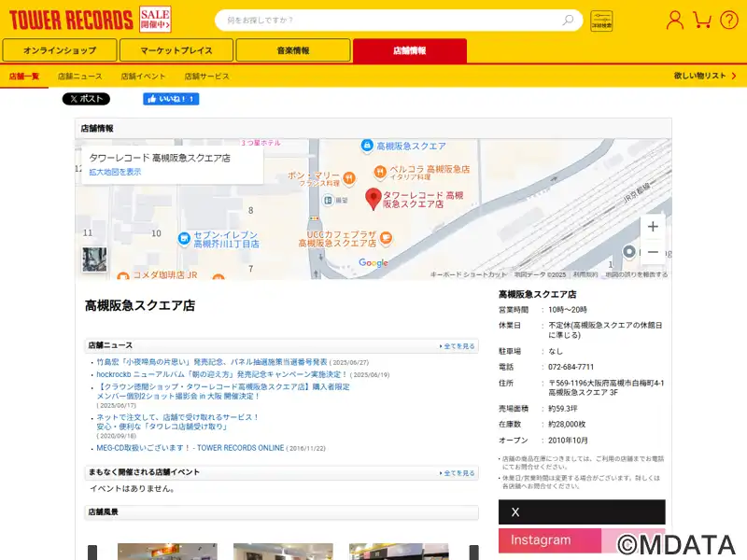Select the 音楽情報 tab
This screenshot has height=560, width=747.
pos(293,50)
